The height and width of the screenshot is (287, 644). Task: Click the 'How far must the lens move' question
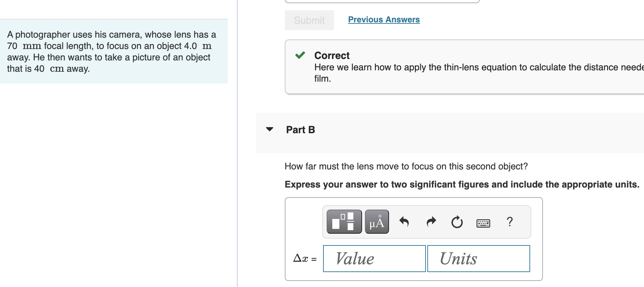tap(406, 166)
